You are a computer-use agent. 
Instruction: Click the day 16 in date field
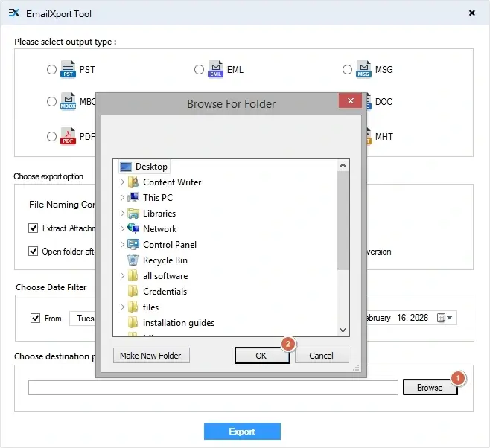402,318
